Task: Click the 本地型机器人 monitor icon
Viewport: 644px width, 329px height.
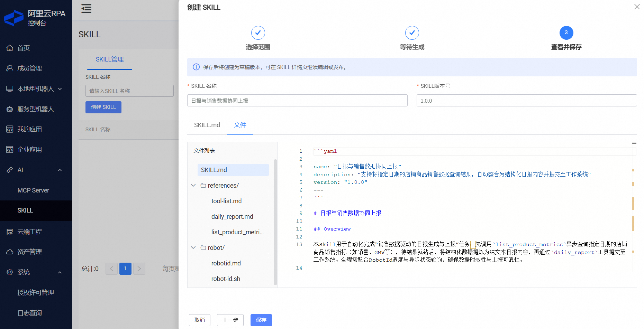Action: 10,89
